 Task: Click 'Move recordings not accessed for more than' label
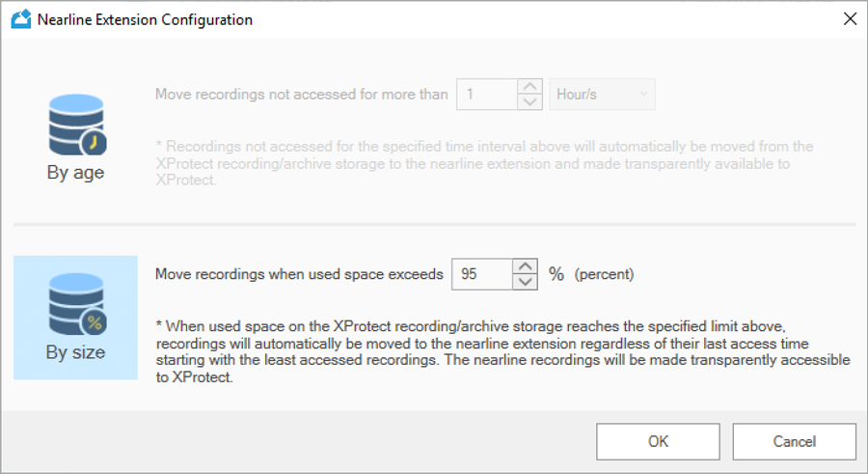point(302,95)
